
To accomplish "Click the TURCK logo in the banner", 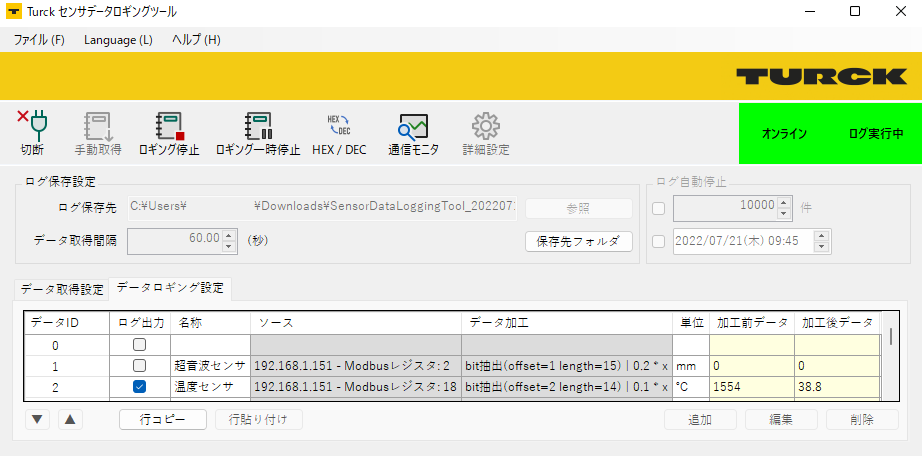I will (821, 77).
